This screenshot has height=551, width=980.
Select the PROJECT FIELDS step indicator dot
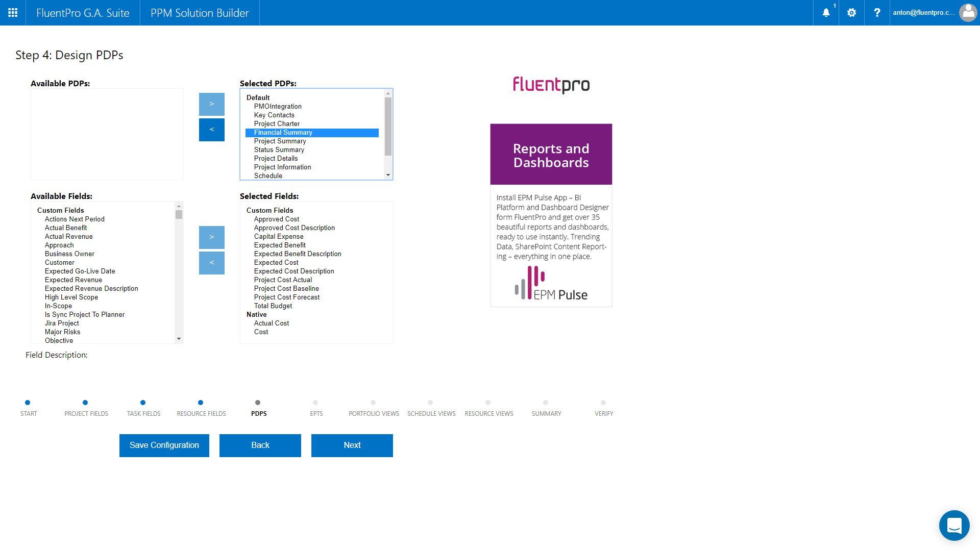coord(85,403)
